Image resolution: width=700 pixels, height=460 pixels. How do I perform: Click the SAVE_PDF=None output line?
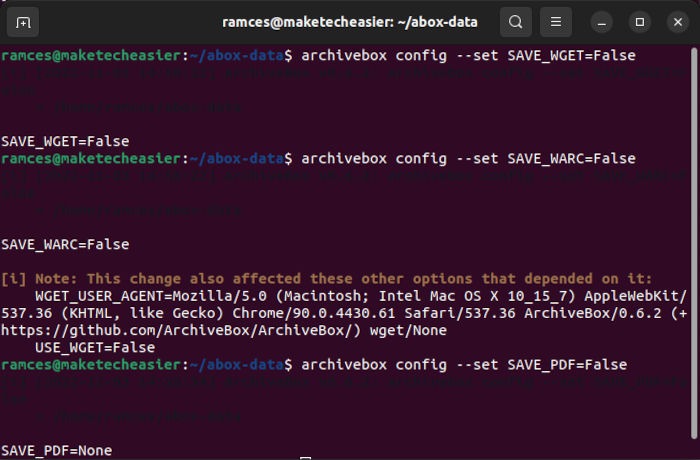coord(56,451)
